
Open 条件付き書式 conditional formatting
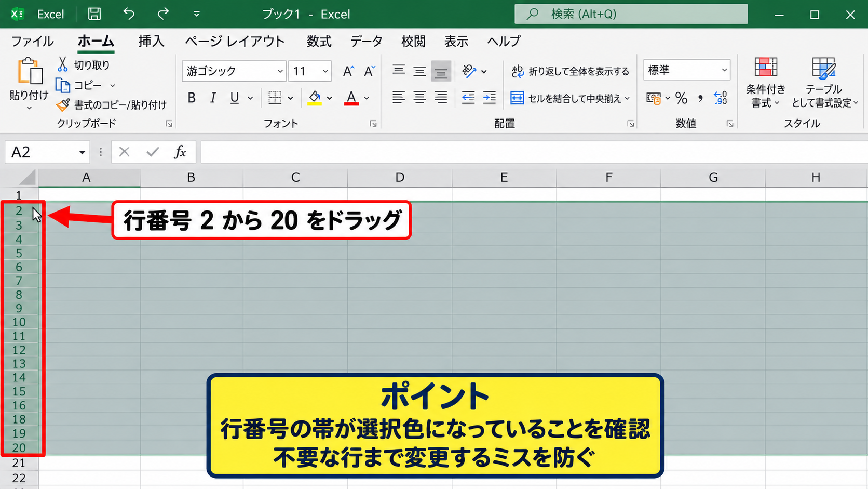(x=766, y=83)
